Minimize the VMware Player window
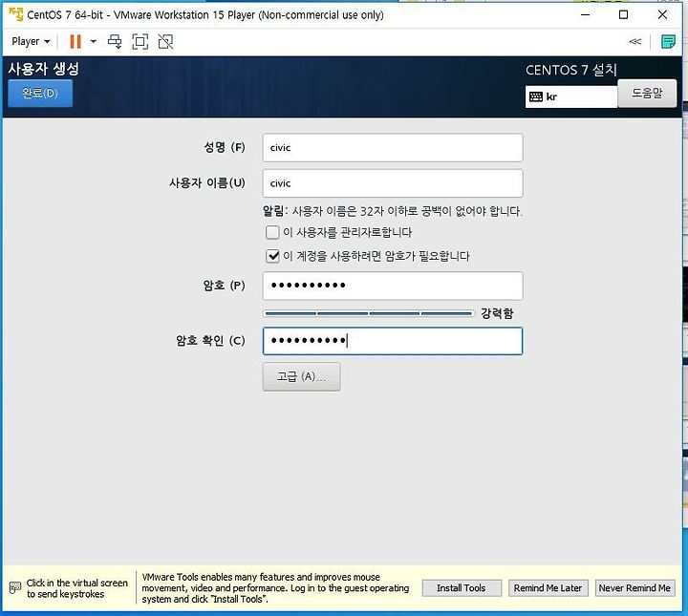 [x=586, y=14]
